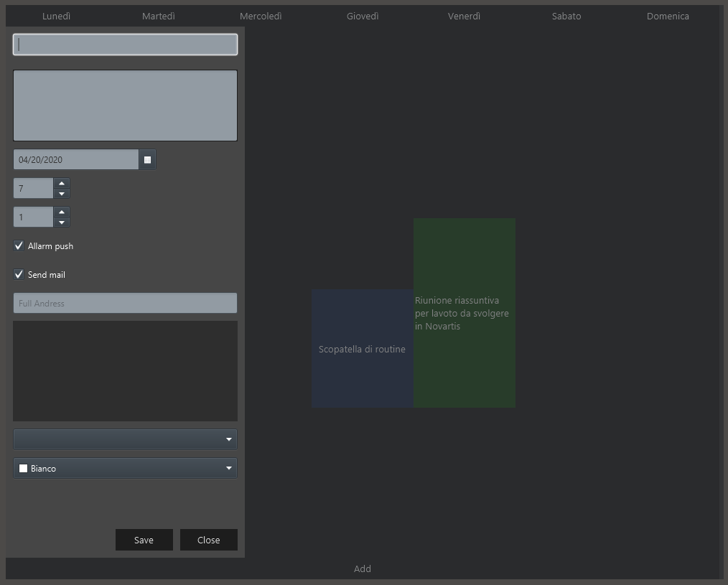Image resolution: width=728 pixels, height=585 pixels.
Task: Select the Venerdì day header
Action: [464, 17]
